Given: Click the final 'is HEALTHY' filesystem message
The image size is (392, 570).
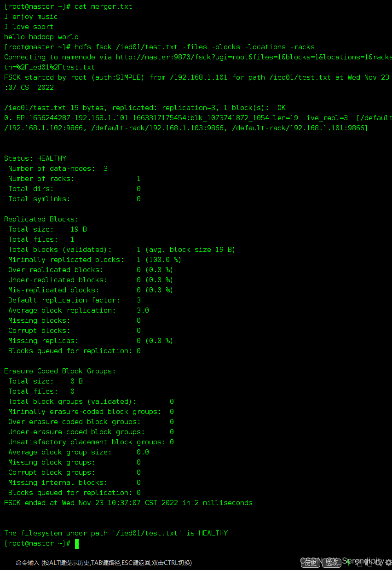Looking at the screenshot, I should click(116, 533).
